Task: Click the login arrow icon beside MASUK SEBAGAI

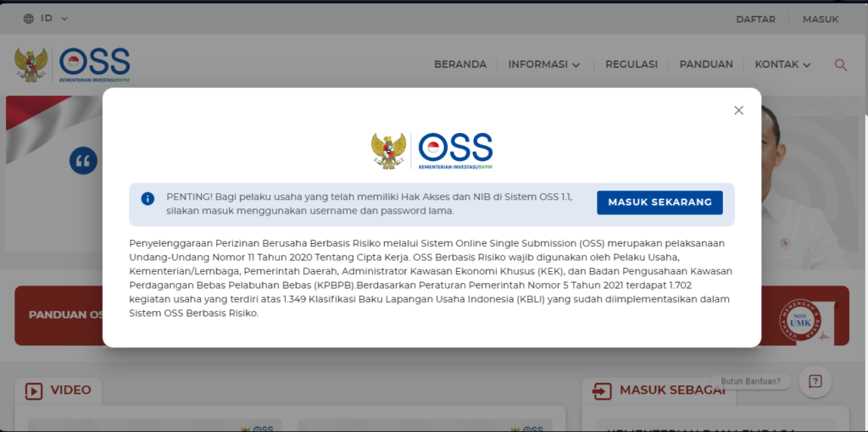Action: pyautogui.click(x=602, y=391)
